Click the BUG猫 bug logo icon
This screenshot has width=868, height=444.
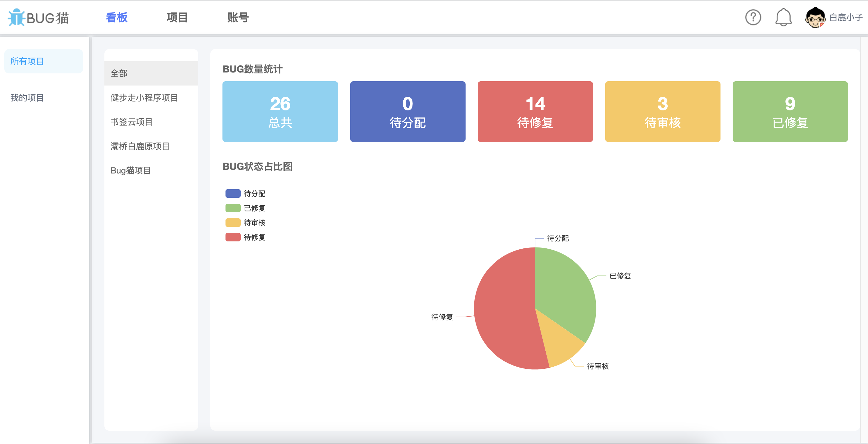click(x=16, y=18)
